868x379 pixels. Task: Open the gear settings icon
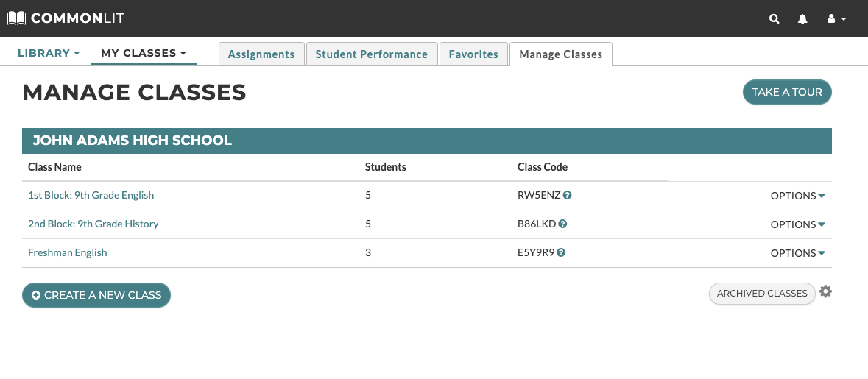tap(825, 291)
